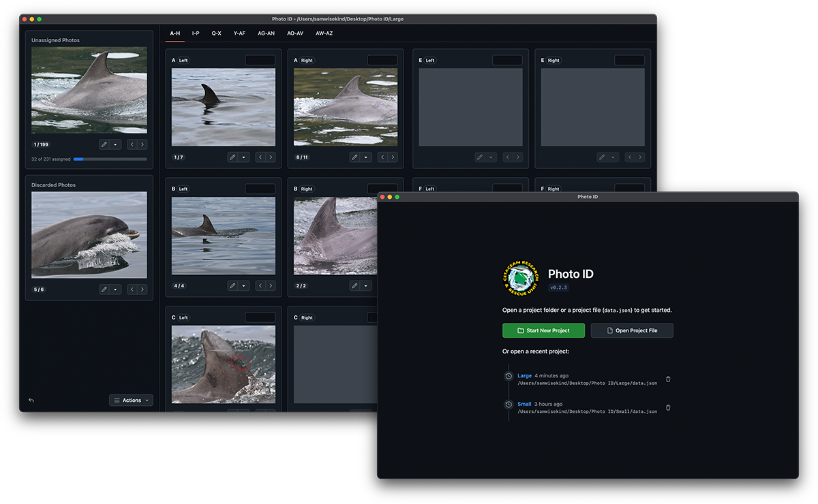Go to the previous photo on the B Left card
818x504 pixels.
(x=261, y=285)
